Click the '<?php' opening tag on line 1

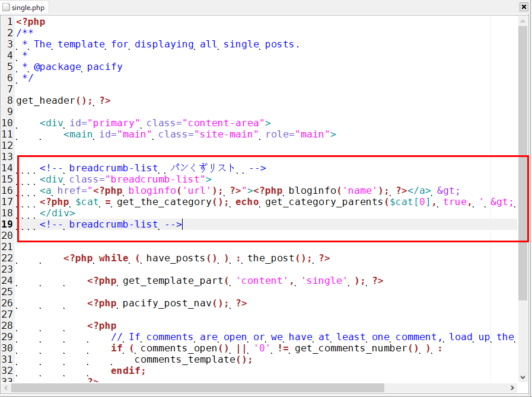coord(30,22)
